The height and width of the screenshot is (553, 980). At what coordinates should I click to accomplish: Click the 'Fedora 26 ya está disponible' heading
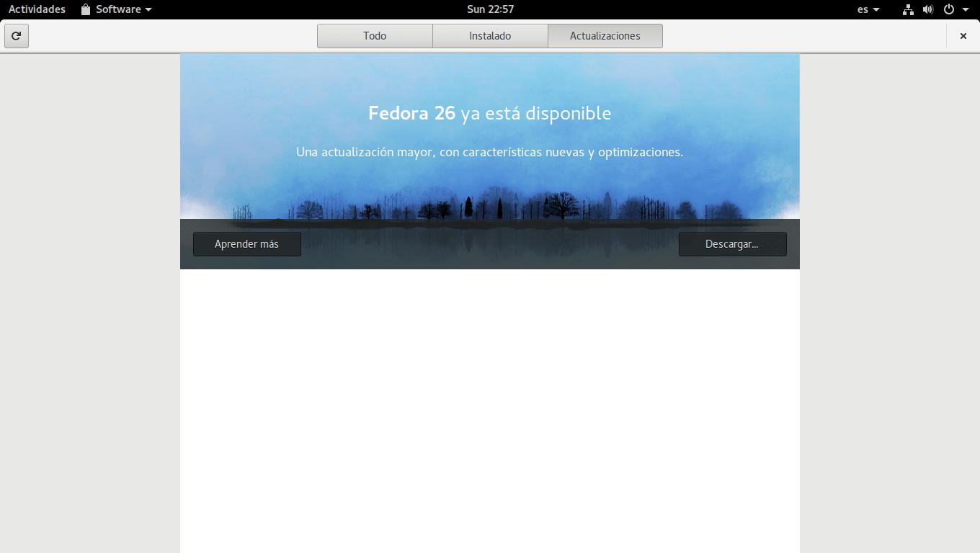click(x=490, y=113)
